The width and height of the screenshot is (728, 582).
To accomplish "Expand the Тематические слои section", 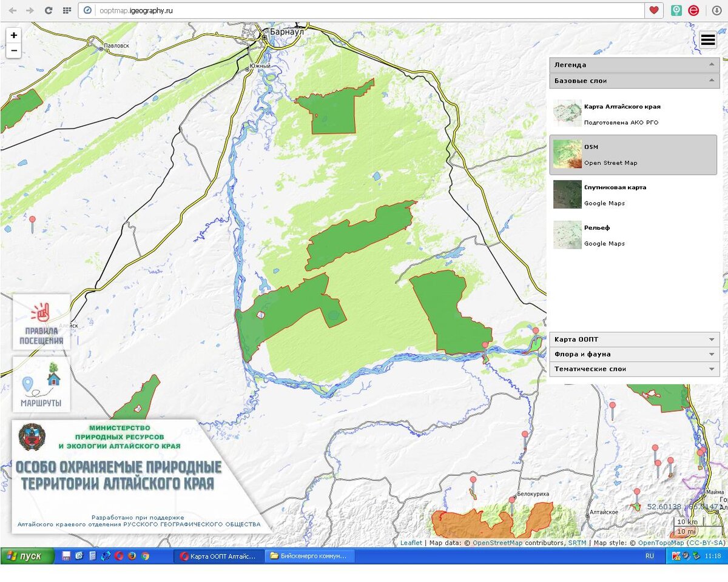I will click(x=635, y=369).
